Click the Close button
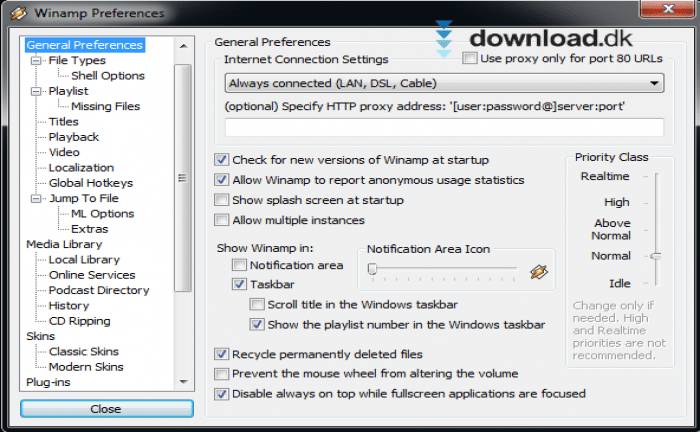The width and height of the screenshot is (700, 432). point(107,409)
